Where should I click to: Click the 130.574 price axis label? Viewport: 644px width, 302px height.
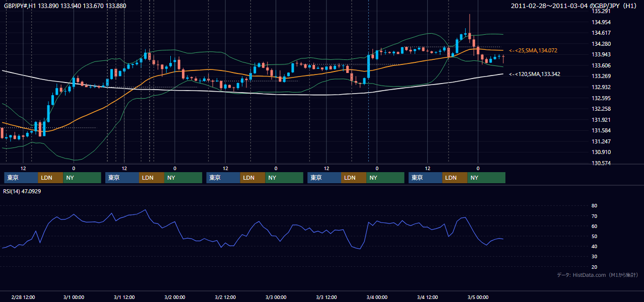pos(601,163)
